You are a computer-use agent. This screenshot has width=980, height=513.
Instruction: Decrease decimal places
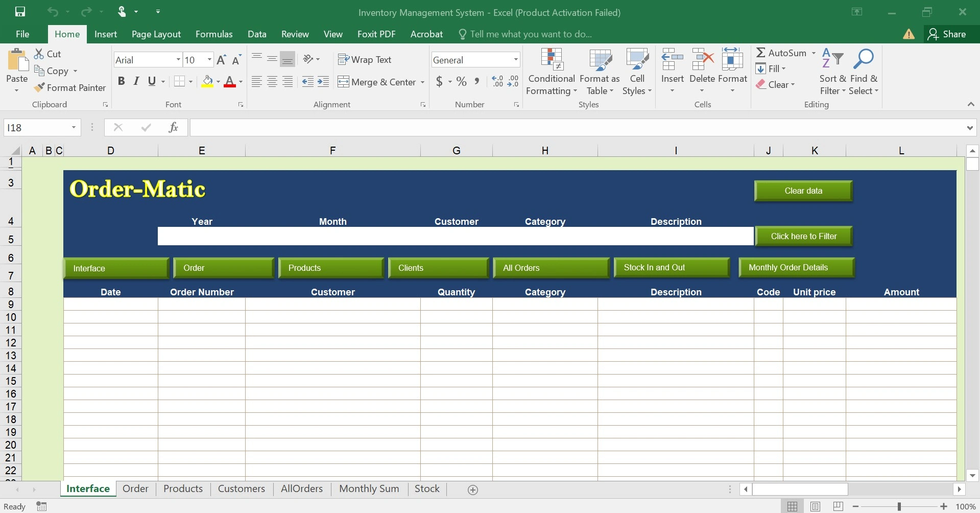point(513,81)
